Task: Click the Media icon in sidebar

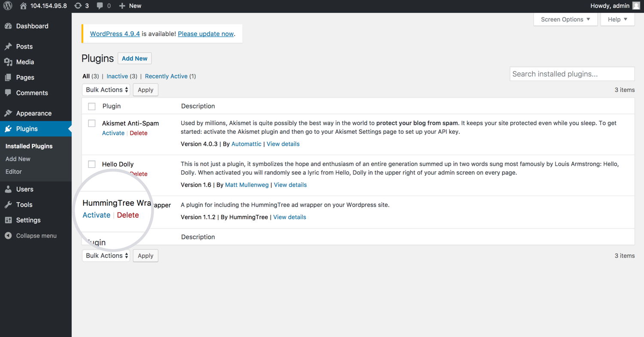Action: pos(8,62)
